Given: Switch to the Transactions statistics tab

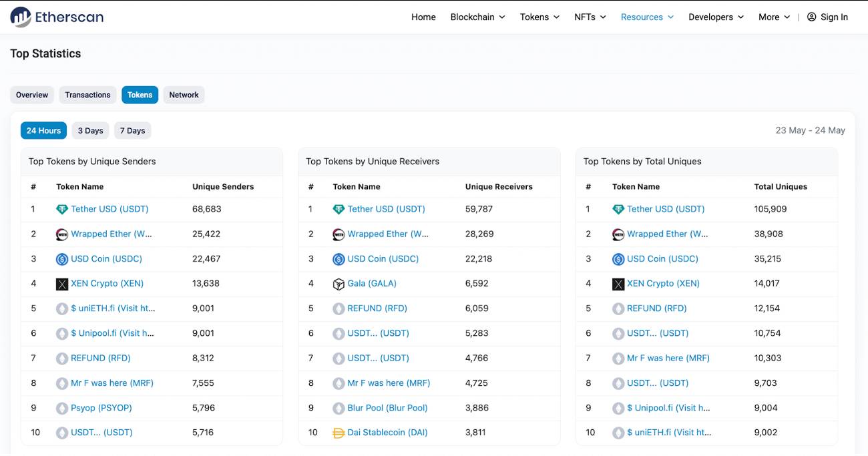Looking at the screenshot, I should point(87,95).
